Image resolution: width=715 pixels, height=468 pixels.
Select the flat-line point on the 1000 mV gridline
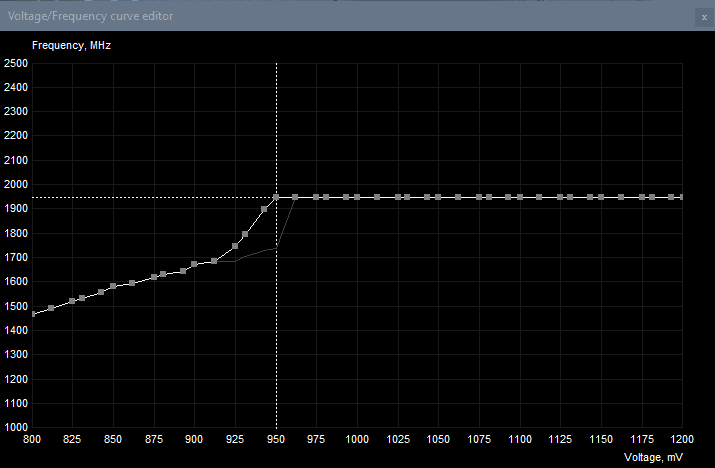(357, 197)
